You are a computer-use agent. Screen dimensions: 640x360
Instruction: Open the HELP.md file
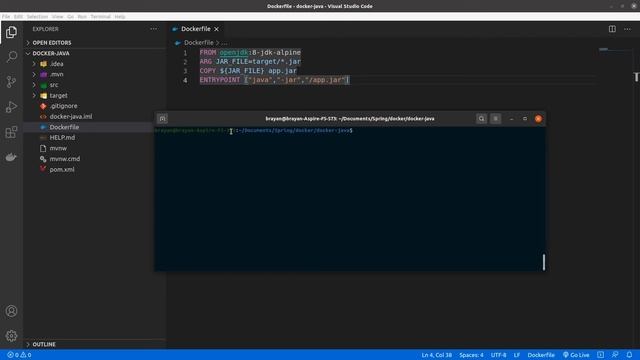coord(62,138)
